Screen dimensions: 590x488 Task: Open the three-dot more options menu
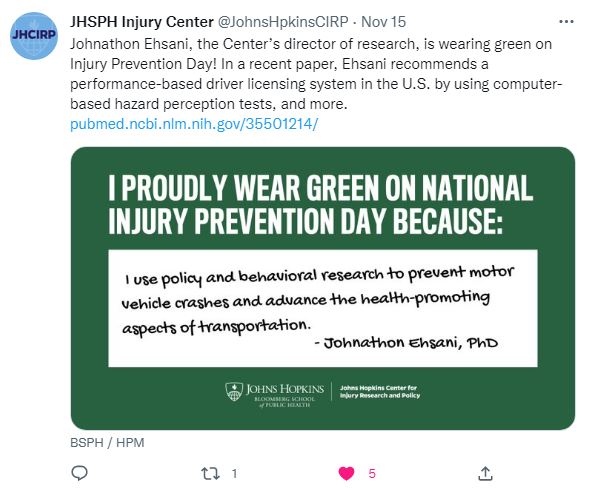pos(566,22)
